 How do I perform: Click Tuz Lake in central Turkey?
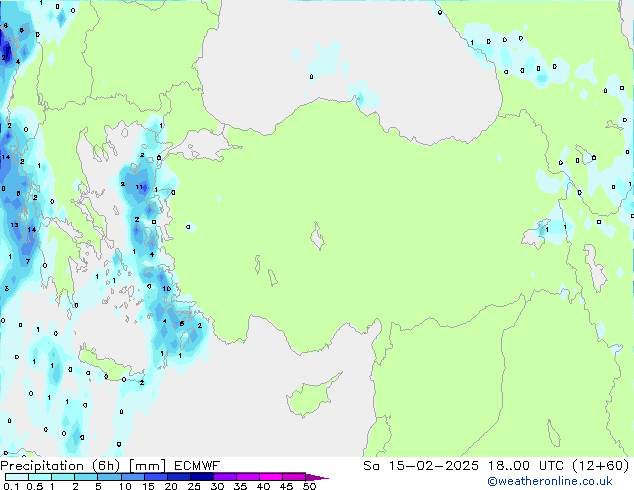320,240
